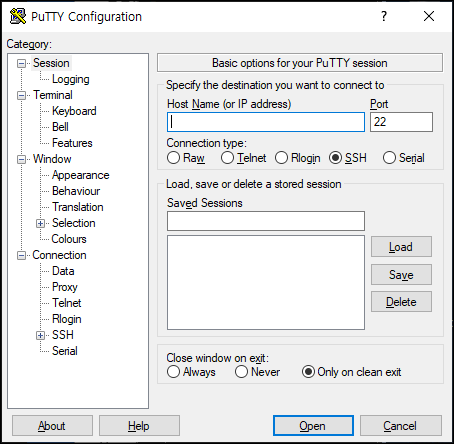This screenshot has width=454, height=444.
Task: Select the SSH connection type radio
Action: coord(335,158)
